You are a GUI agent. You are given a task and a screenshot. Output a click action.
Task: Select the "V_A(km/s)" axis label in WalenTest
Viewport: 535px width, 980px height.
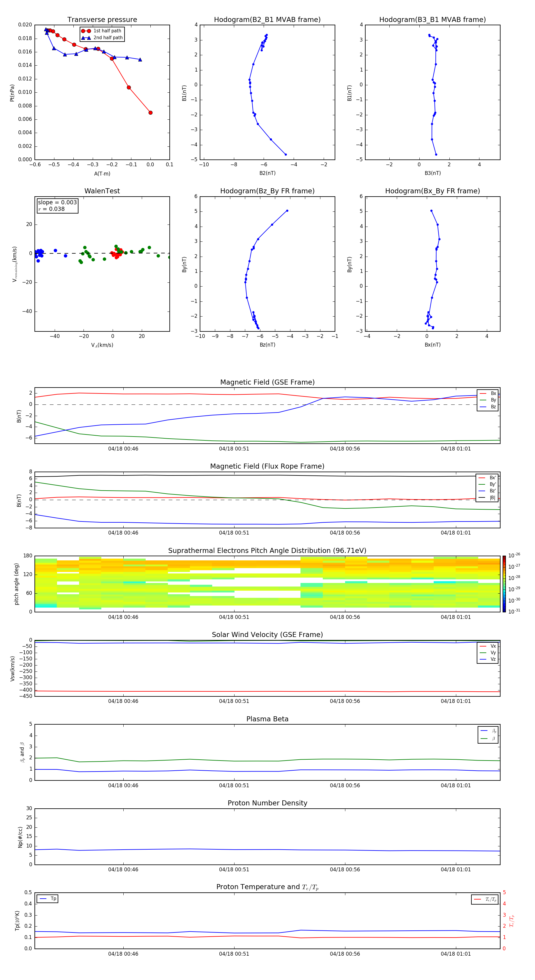click(102, 345)
